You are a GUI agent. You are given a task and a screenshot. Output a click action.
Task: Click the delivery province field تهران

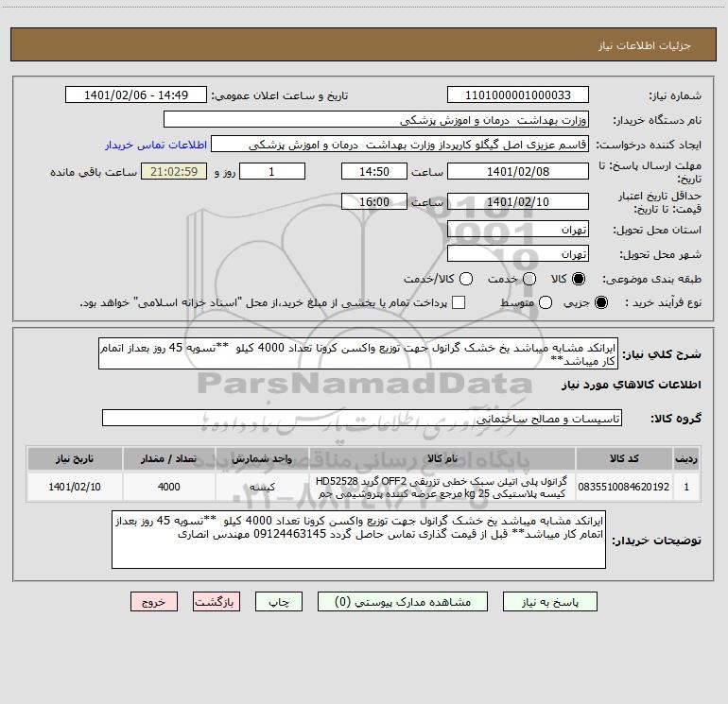click(x=518, y=229)
